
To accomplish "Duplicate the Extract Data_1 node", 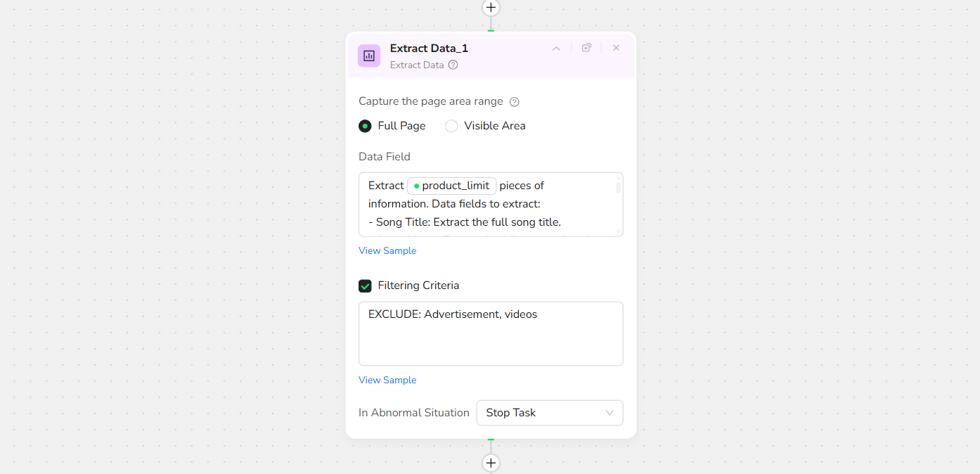I will point(586,48).
